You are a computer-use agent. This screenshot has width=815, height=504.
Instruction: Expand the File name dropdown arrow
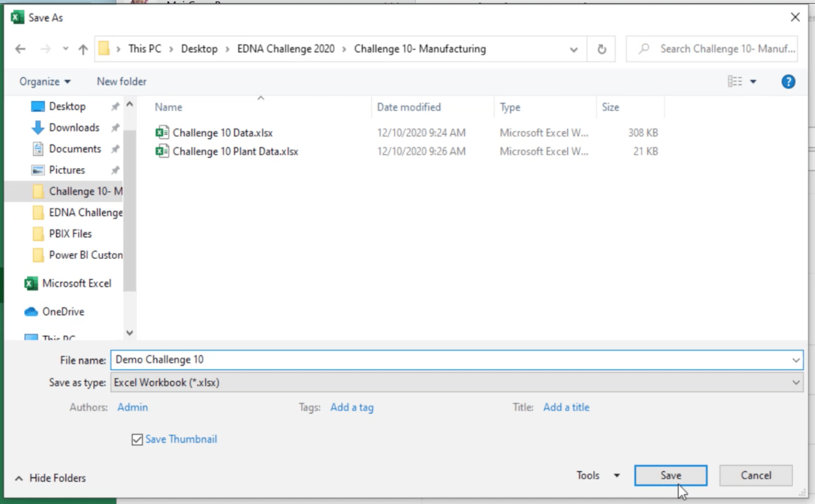(796, 360)
